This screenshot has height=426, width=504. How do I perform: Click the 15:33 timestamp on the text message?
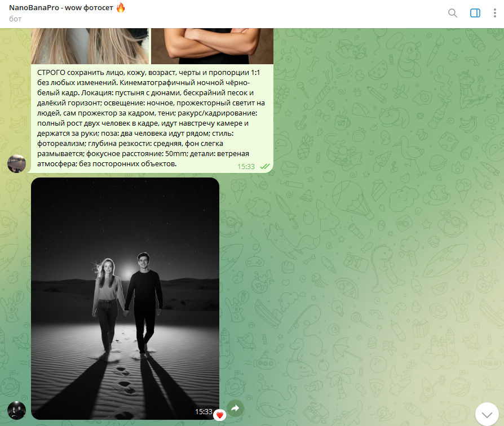click(x=246, y=166)
